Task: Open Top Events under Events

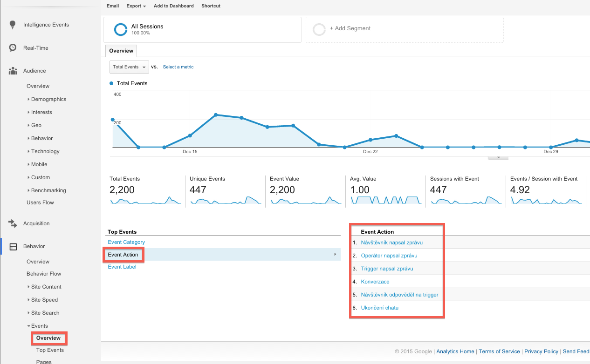Action: 50,350
